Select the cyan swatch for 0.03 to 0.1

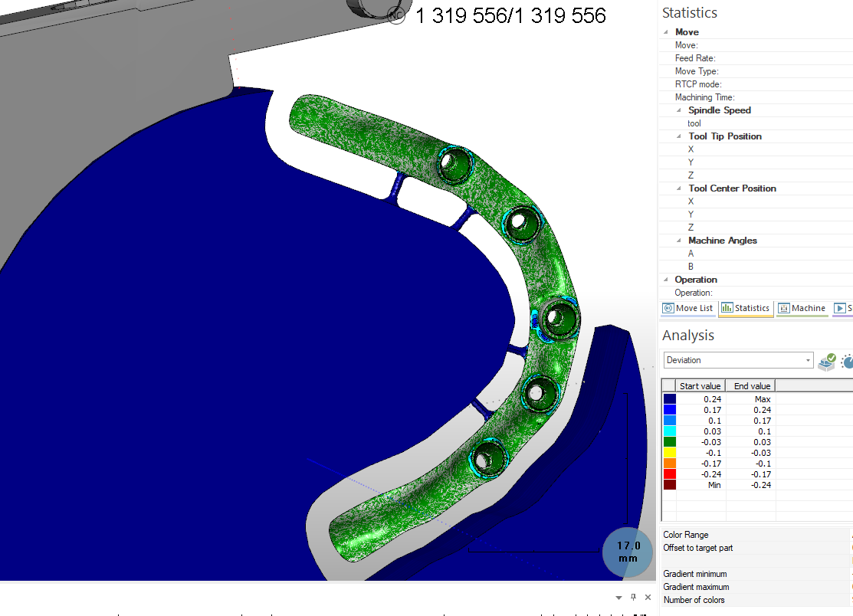670,431
